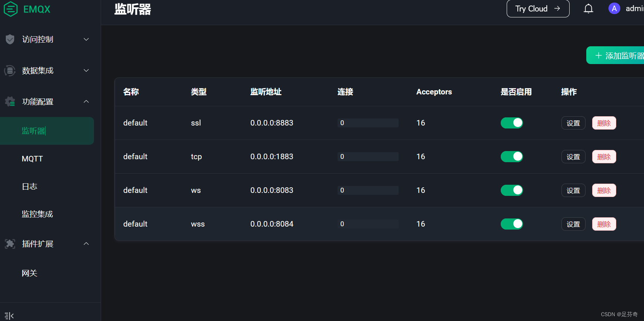The image size is (644, 321).
Task: Click the 名称 column header
Action: pos(131,92)
